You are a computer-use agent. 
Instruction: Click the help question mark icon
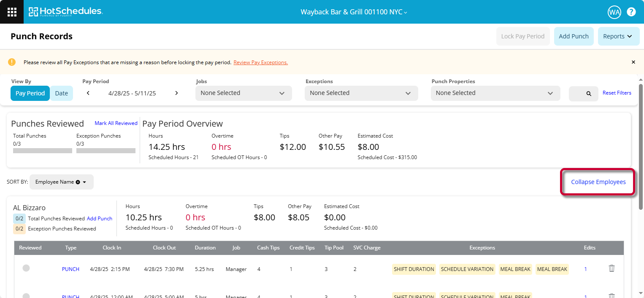pos(631,12)
